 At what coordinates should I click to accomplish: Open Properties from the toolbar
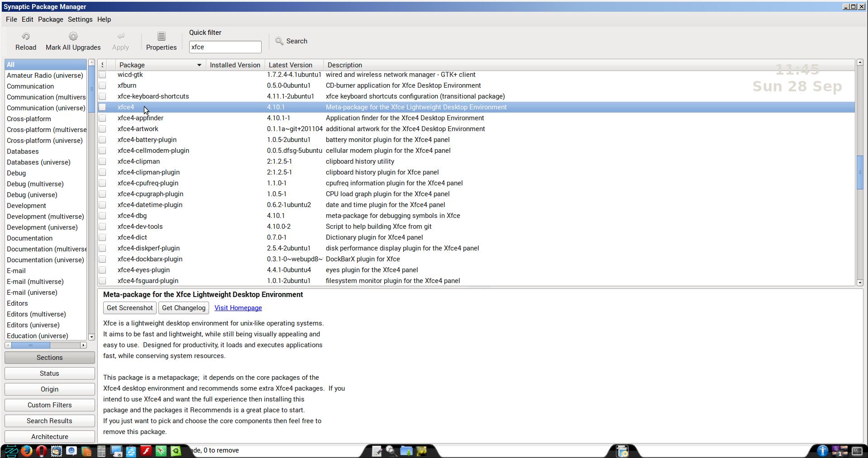(x=161, y=41)
